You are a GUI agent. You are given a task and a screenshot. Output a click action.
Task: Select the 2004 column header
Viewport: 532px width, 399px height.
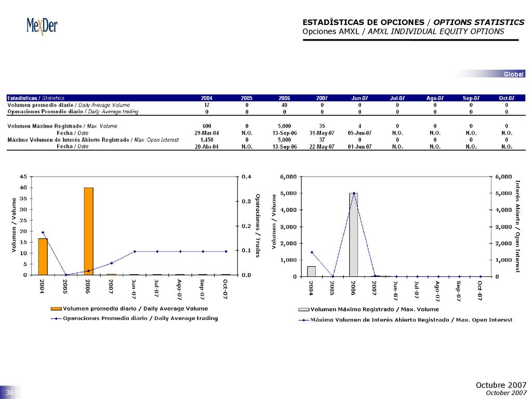[x=207, y=98]
